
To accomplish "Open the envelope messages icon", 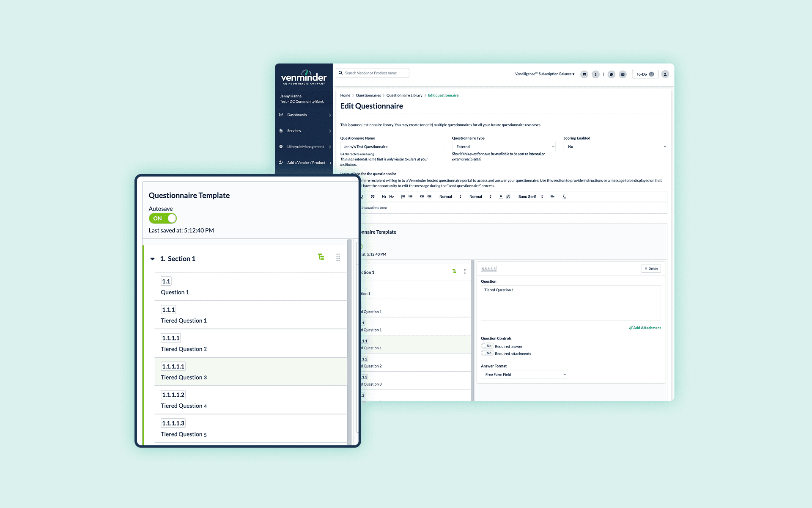I will pos(623,75).
